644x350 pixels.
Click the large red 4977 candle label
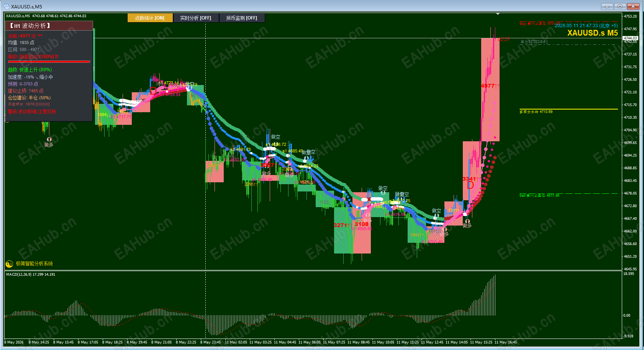click(x=490, y=86)
